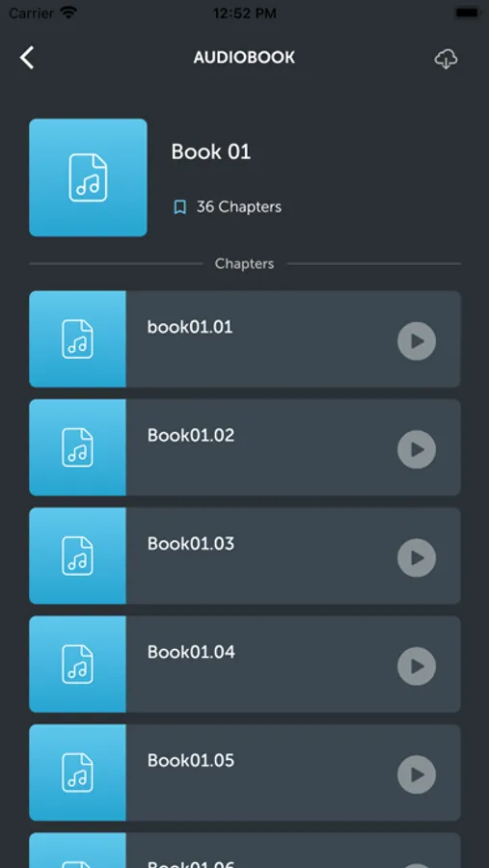Viewport: 489px width, 868px height.
Task: Open the Book 01 title text
Action: [211, 151]
